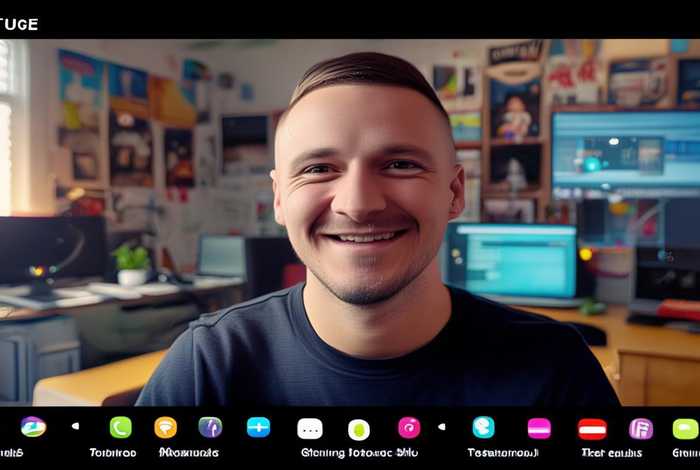
Task: Click the white icon with green circle
Action: [x=359, y=429]
